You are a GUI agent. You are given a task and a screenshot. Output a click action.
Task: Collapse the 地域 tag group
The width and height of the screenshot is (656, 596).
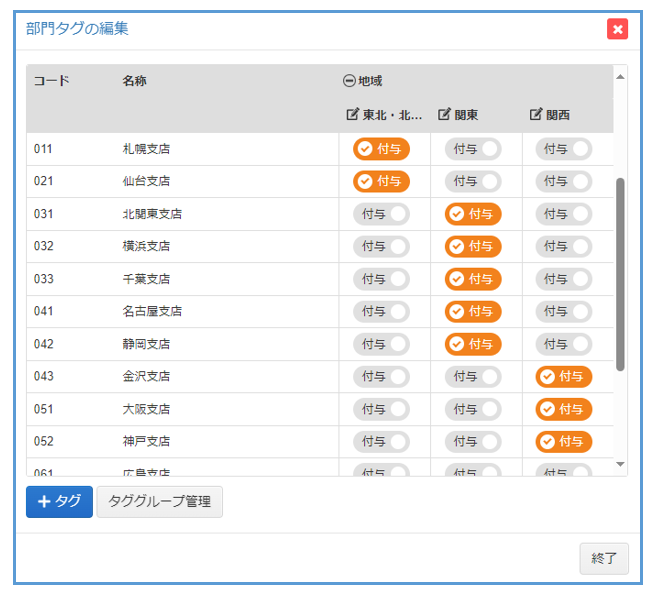pyautogui.click(x=349, y=81)
